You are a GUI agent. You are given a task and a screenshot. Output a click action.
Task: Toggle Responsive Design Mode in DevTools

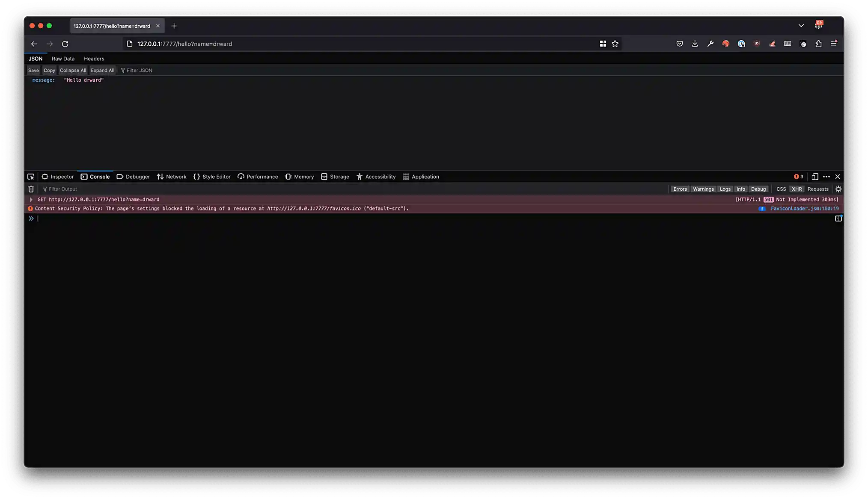point(814,177)
